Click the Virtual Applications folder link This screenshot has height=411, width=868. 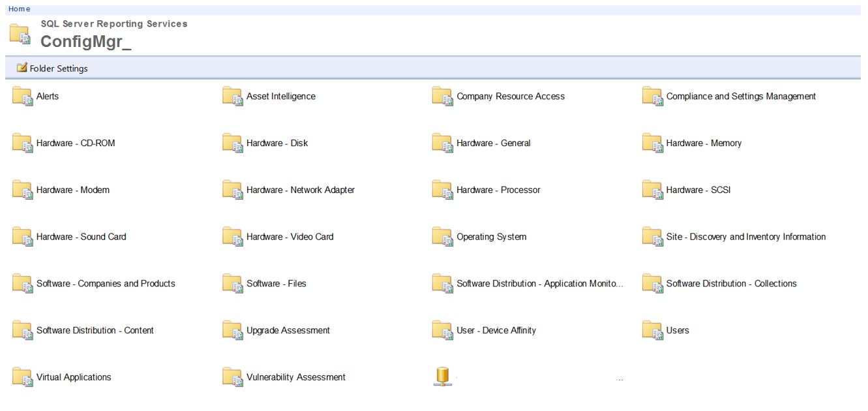pos(74,378)
